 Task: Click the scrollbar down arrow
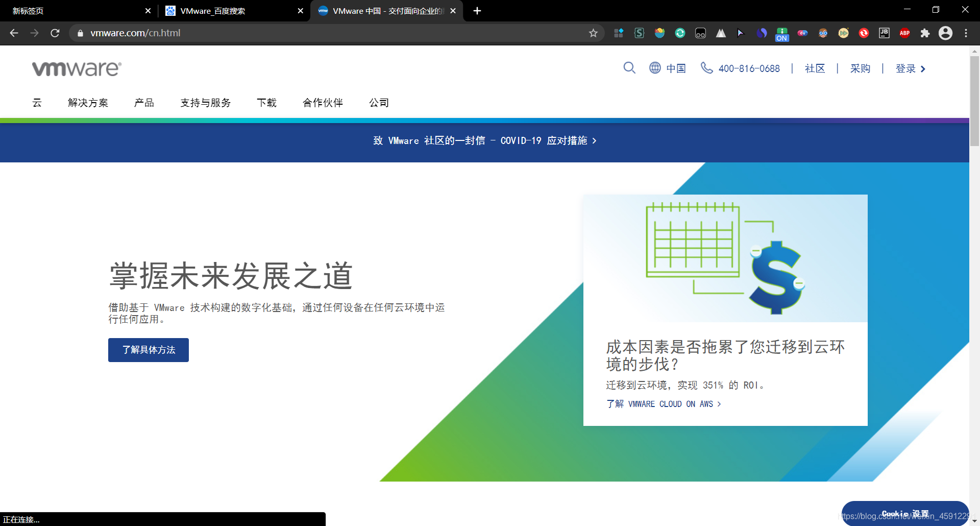click(x=974, y=521)
